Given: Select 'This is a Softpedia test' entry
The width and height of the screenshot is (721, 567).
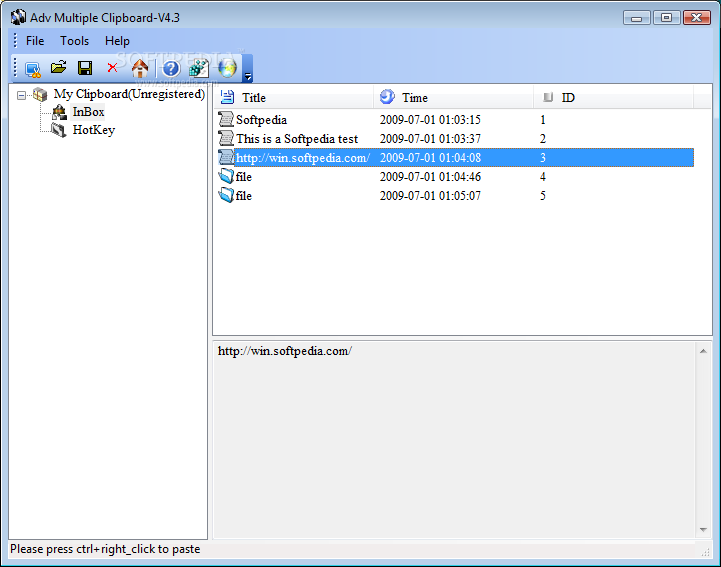Looking at the screenshot, I should 455,139.
